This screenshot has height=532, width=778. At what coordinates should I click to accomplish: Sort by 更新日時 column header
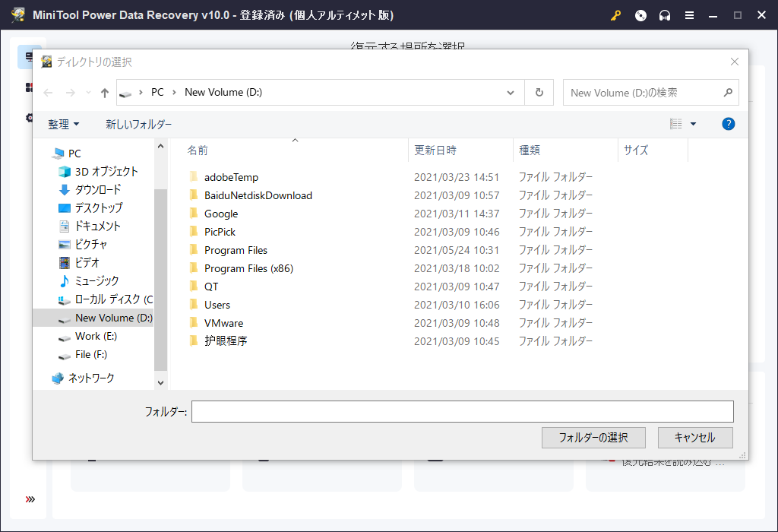coord(435,150)
